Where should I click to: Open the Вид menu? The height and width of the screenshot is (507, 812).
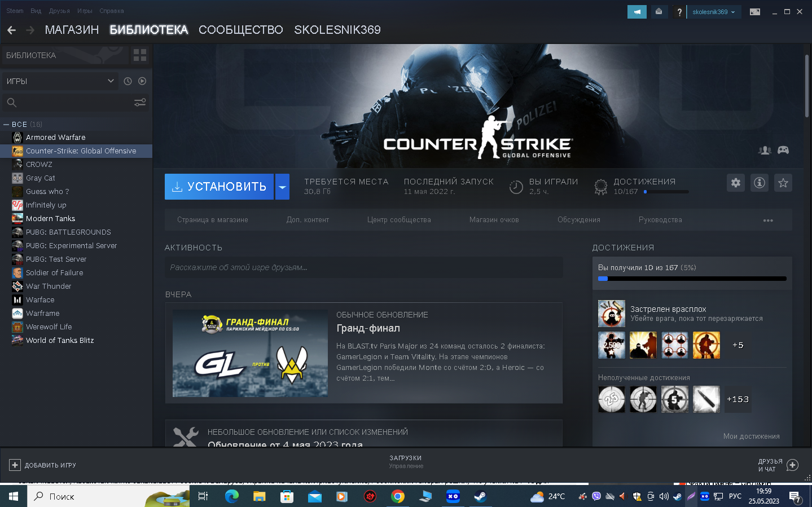click(x=36, y=11)
